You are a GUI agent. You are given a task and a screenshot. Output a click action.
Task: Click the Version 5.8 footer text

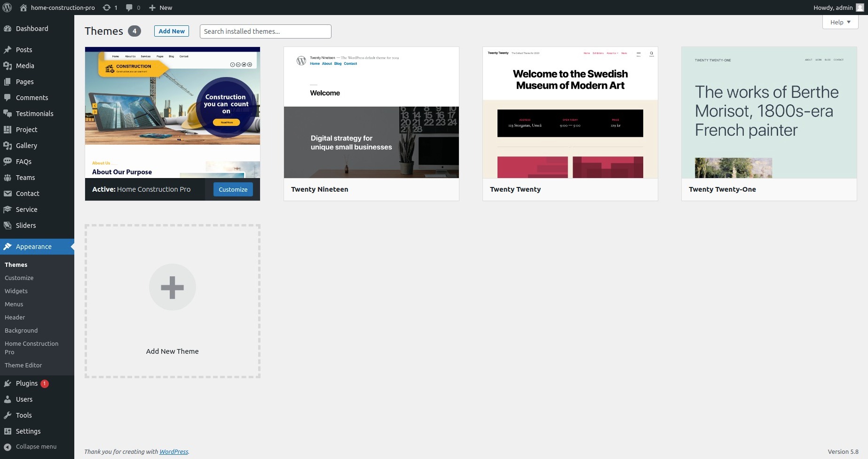click(x=843, y=452)
